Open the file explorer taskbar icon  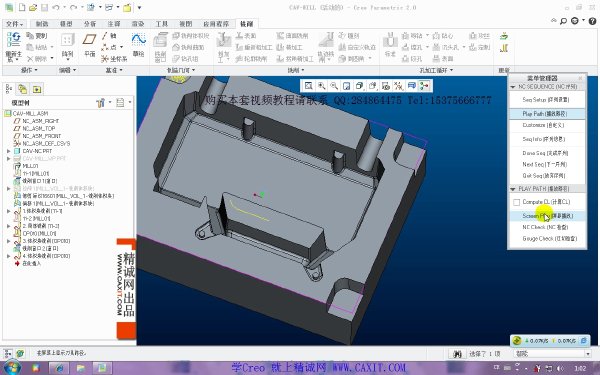(81, 368)
